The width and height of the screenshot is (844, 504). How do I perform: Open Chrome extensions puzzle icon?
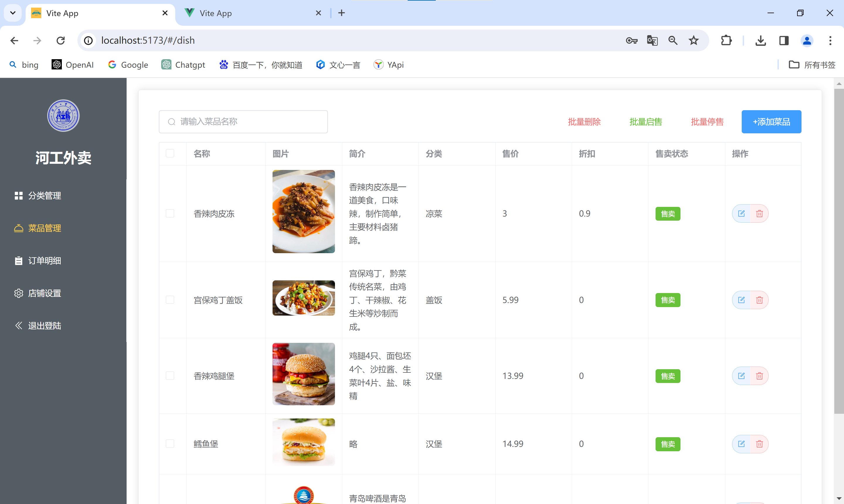[726, 40]
